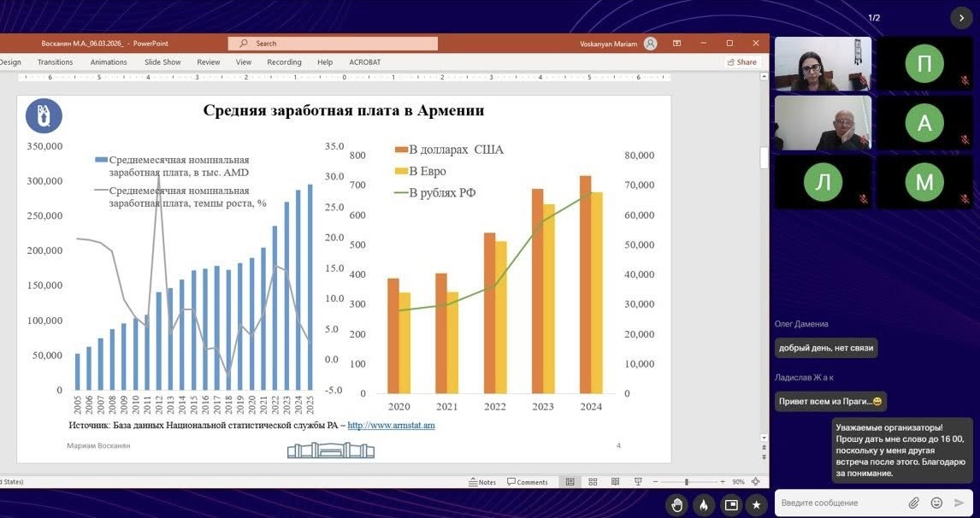This screenshot has width=980, height=518.
Task: Attach a file with paperclip icon
Action: tap(913, 503)
